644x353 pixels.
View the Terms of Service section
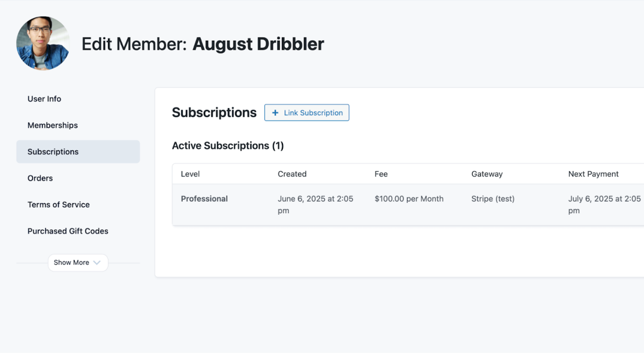tap(58, 204)
